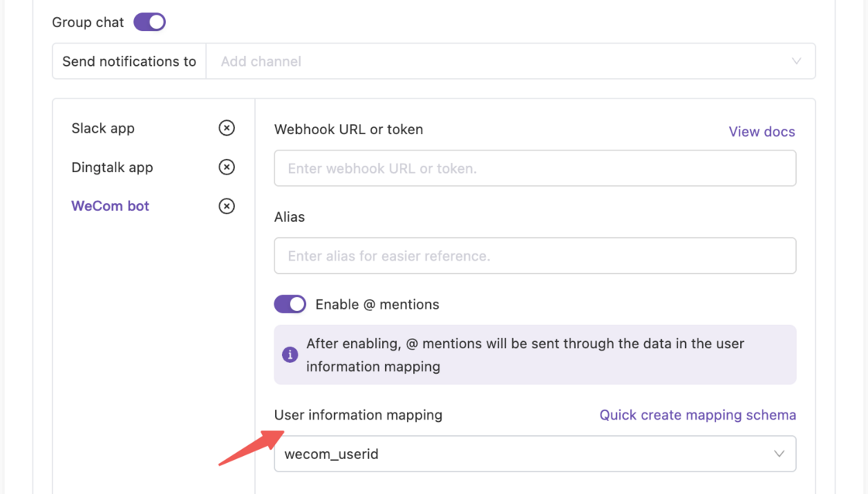Select the WeCom bot configuration
The image size is (868, 494).
pyautogui.click(x=110, y=206)
